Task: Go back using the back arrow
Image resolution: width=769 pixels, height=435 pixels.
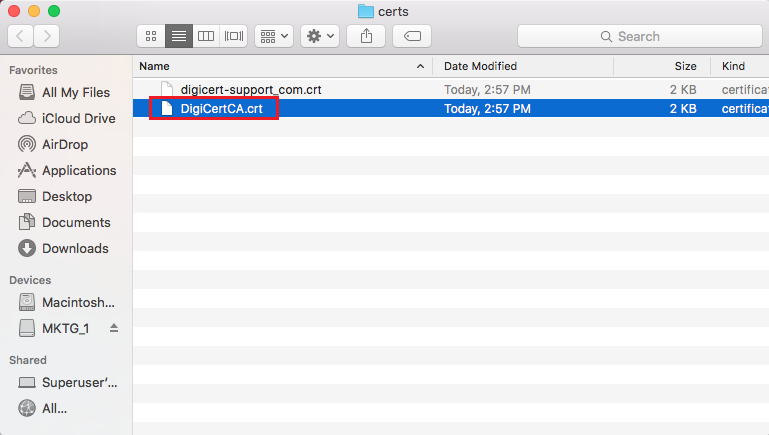Action: coord(21,36)
